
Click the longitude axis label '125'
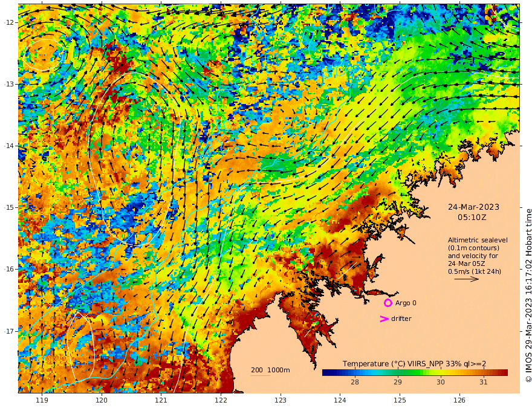400,401
